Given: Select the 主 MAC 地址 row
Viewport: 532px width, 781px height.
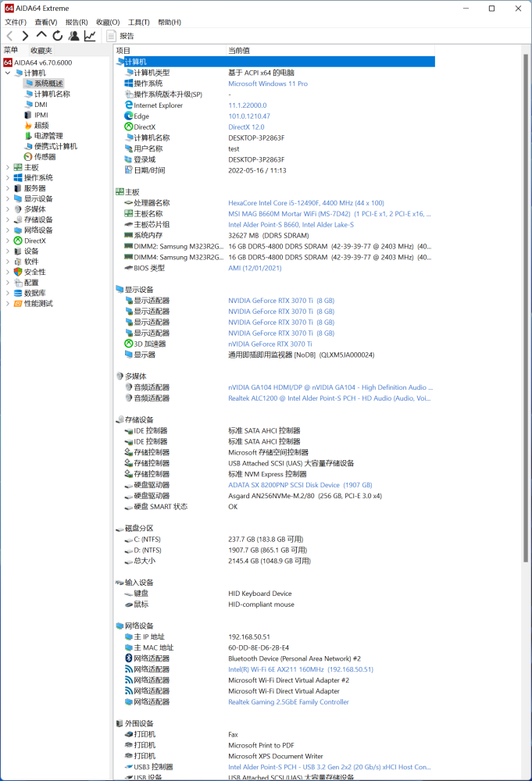Looking at the screenshot, I should (x=274, y=647).
